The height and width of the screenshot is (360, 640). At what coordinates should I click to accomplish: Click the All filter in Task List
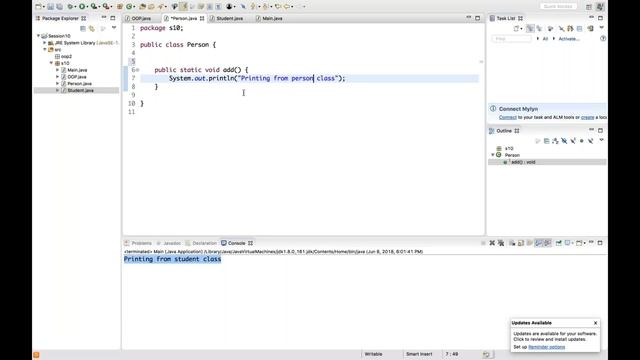[545, 39]
